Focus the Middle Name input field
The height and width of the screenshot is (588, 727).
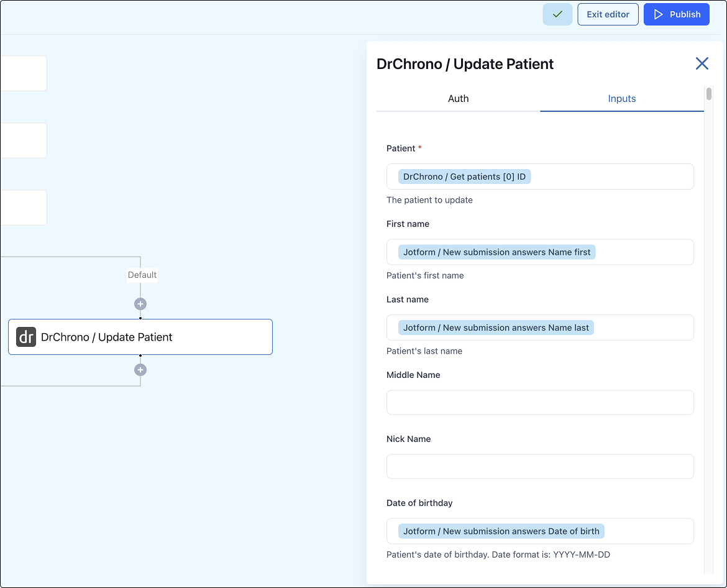pos(540,403)
